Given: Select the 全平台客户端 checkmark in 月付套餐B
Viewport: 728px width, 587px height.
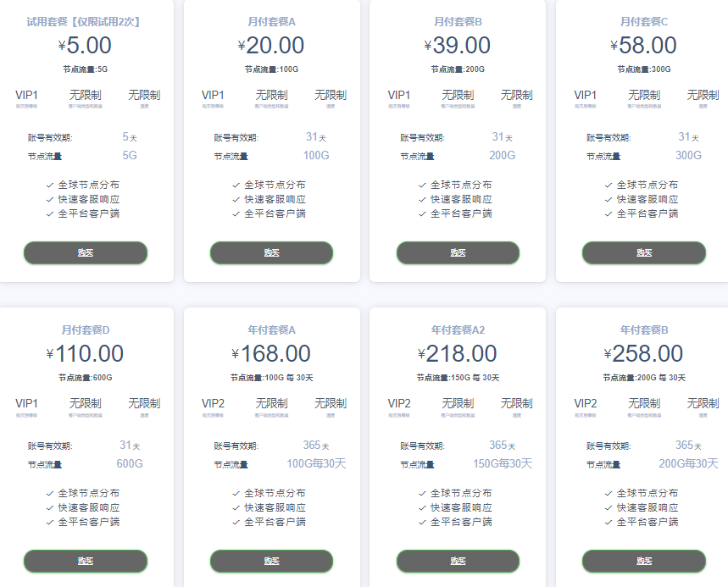Looking at the screenshot, I should coord(423,213).
